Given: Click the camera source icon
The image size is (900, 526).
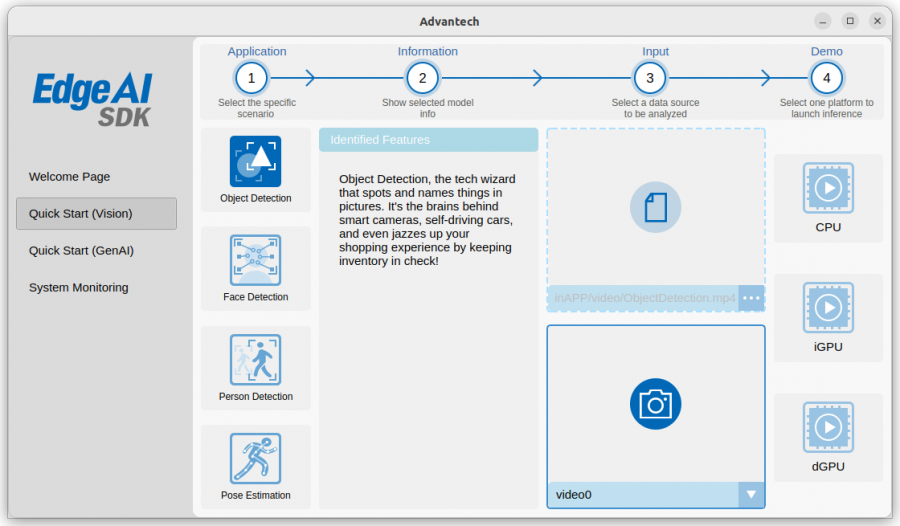Looking at the screenshot, I should tap(655, 404).
